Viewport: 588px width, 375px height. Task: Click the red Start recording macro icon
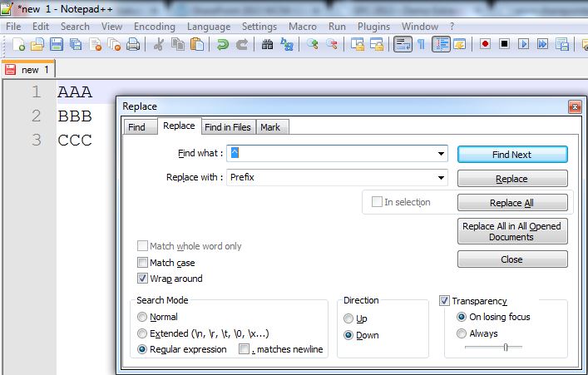(x=485, y=44)
